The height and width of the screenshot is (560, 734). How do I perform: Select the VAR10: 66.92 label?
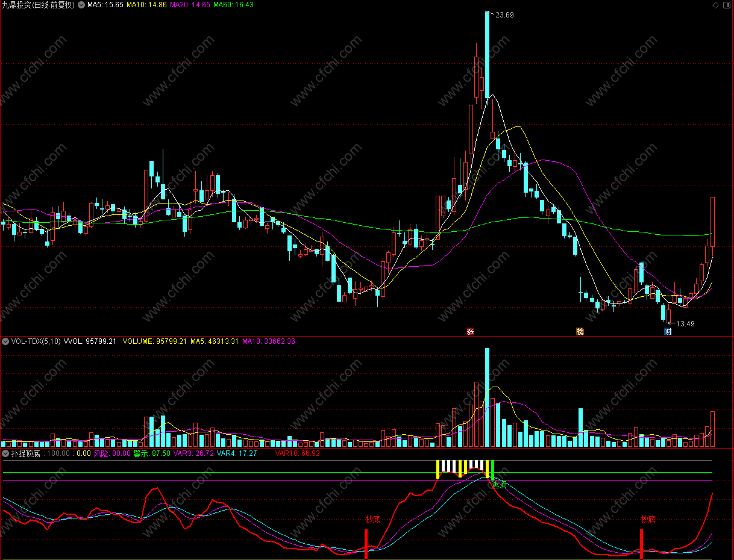click(298, 453)
